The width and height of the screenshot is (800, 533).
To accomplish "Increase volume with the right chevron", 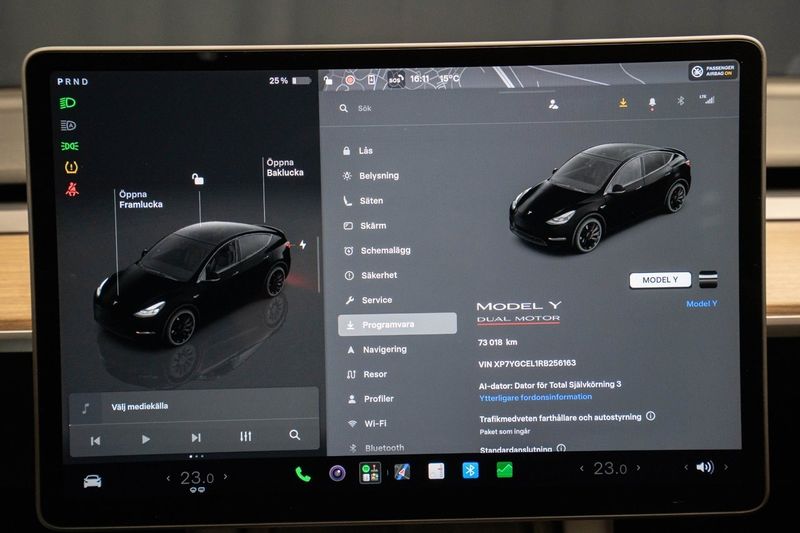I will 726,466.
